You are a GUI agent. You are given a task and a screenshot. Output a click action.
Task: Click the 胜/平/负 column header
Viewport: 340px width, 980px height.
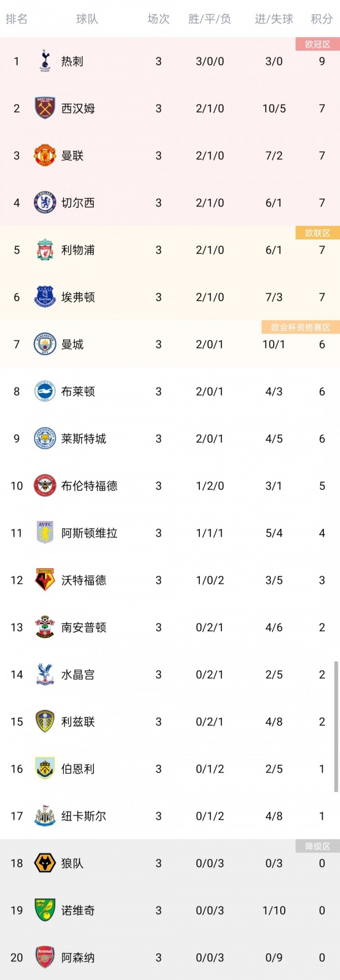pos(209,19)
